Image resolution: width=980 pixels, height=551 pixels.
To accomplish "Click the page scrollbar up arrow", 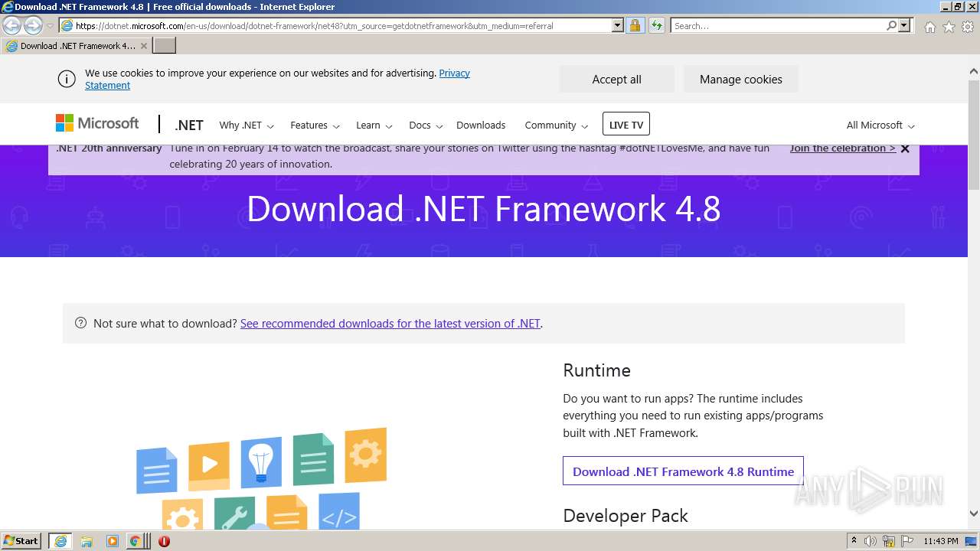I will pos(974,72).
